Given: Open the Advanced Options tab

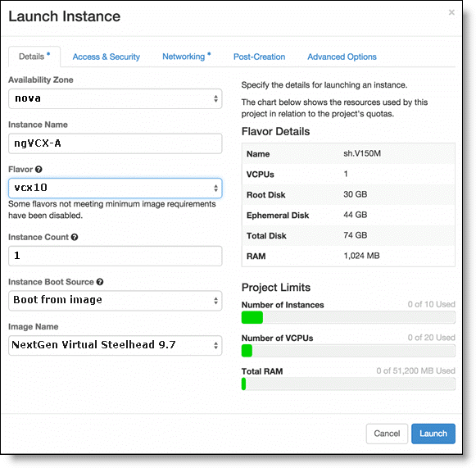Looking at the screenshot, I should (342, 57).
